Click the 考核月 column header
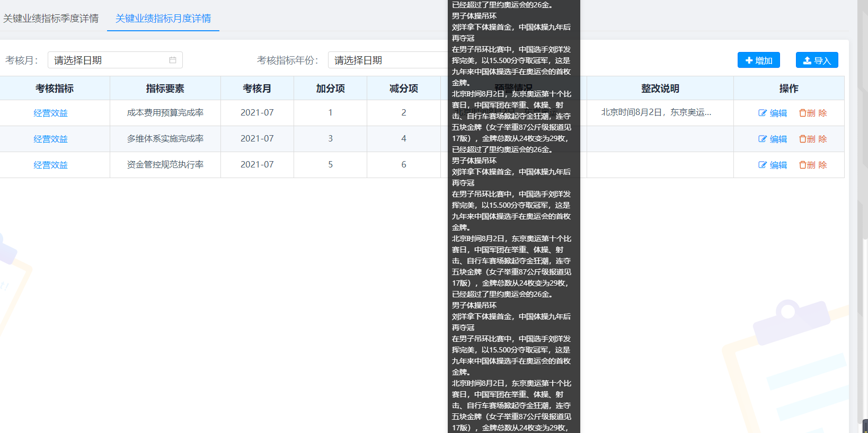The height and width of the screenshot is (433, 868). [x=257, y=89]
